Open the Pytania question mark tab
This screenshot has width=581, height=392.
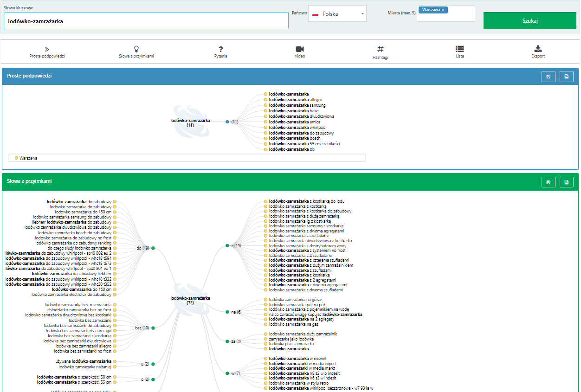[x=221, y=51]
